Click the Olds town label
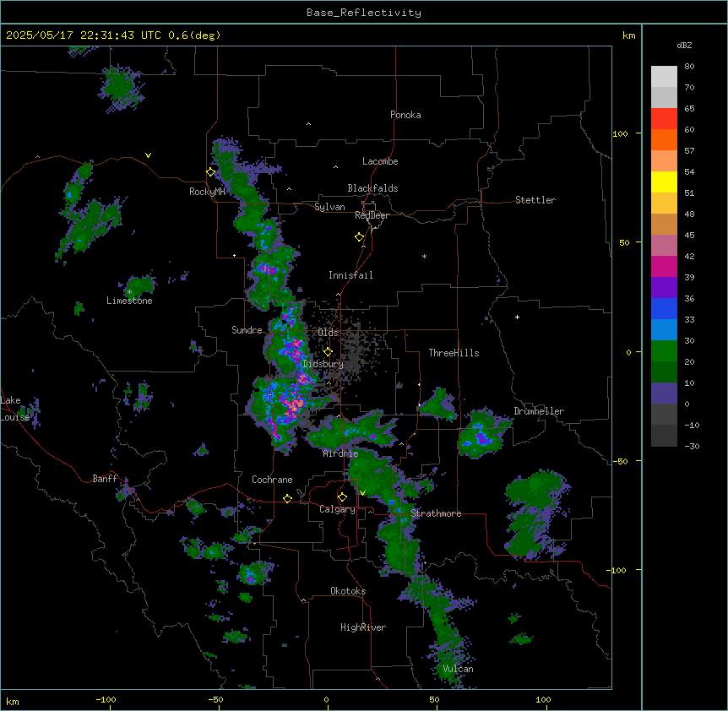Screen dimensions: 728x711 click(x=328, y=333)
